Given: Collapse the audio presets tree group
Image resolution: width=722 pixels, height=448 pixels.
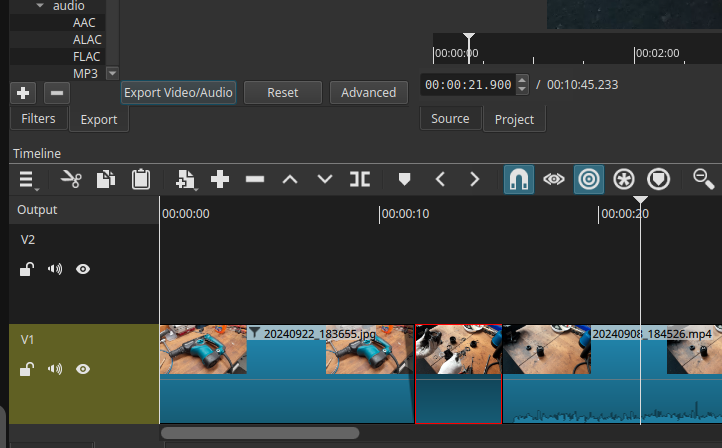Looking at the screenshot, I should 40,6.
